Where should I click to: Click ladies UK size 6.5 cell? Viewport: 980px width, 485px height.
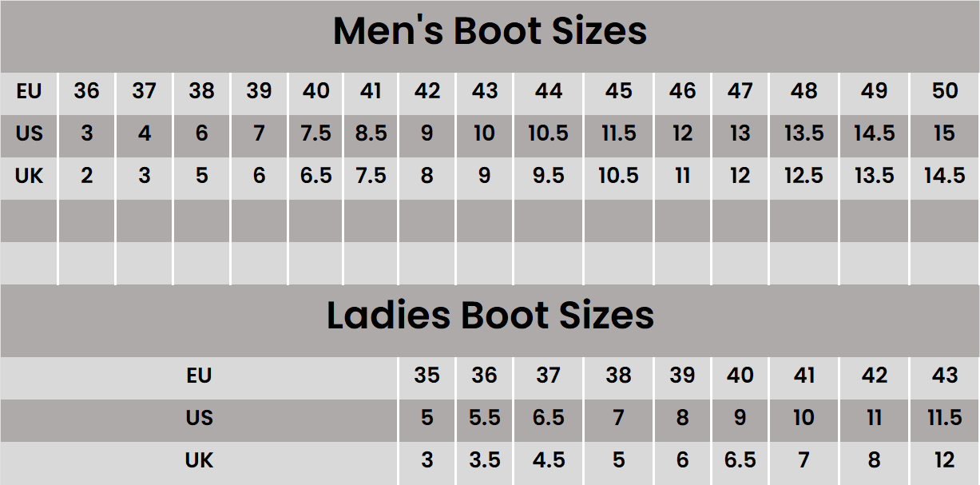pos(740,461)
